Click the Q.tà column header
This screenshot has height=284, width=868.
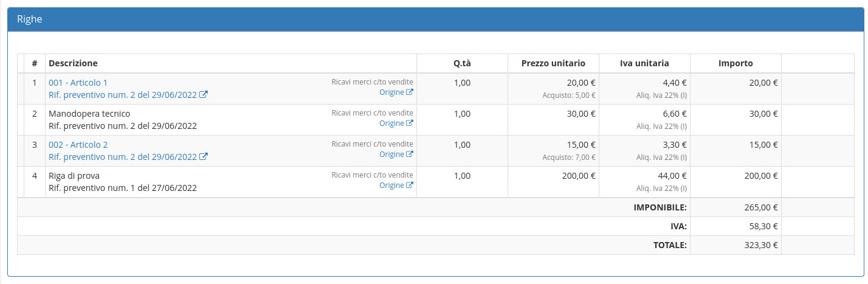pyautogui.click(x=462, y=63)
